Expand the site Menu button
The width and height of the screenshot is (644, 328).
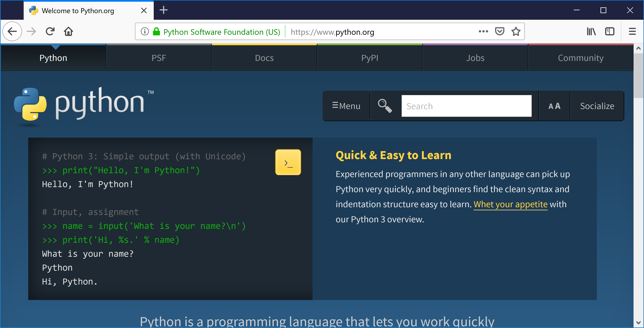tap(346, 106)
